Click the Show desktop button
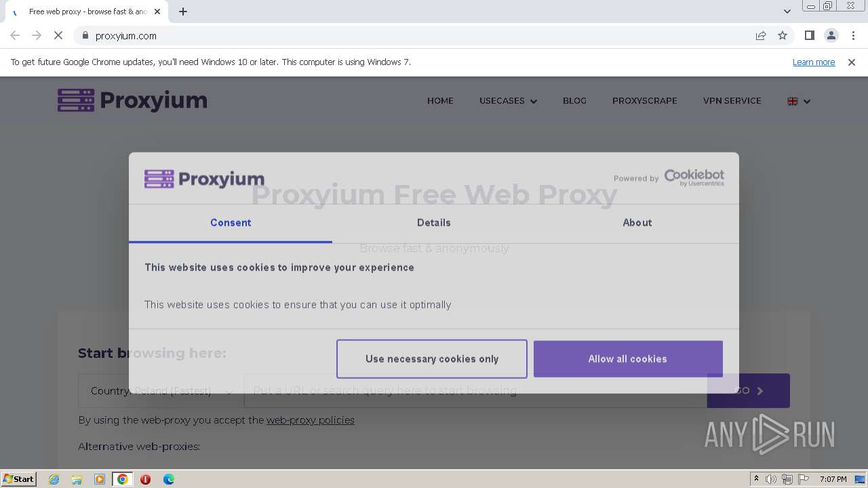The width and height of the screenshot is (868, 488). click(861, 479)
